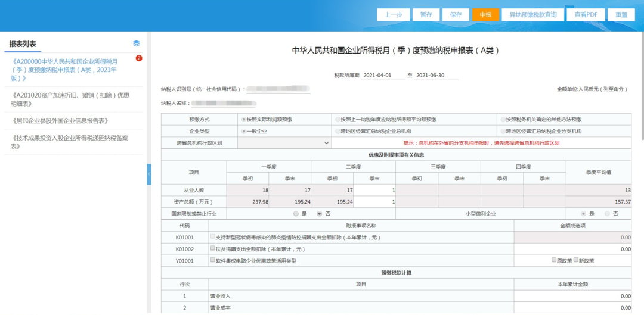Click the K01002 amount field
The width and height of the screenshot is (644, 315).
(x=572, y=249)
